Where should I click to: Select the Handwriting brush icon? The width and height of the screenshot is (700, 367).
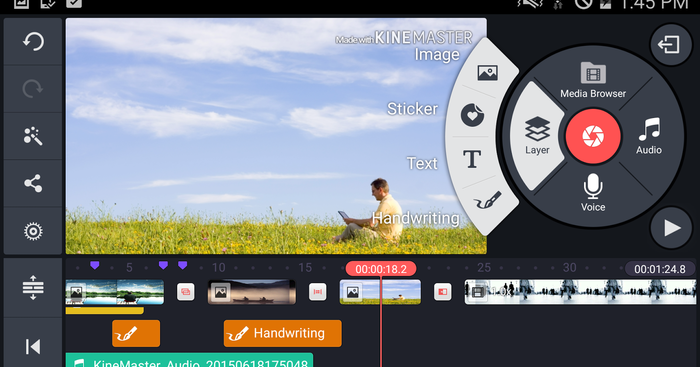[x=488, y=200]
